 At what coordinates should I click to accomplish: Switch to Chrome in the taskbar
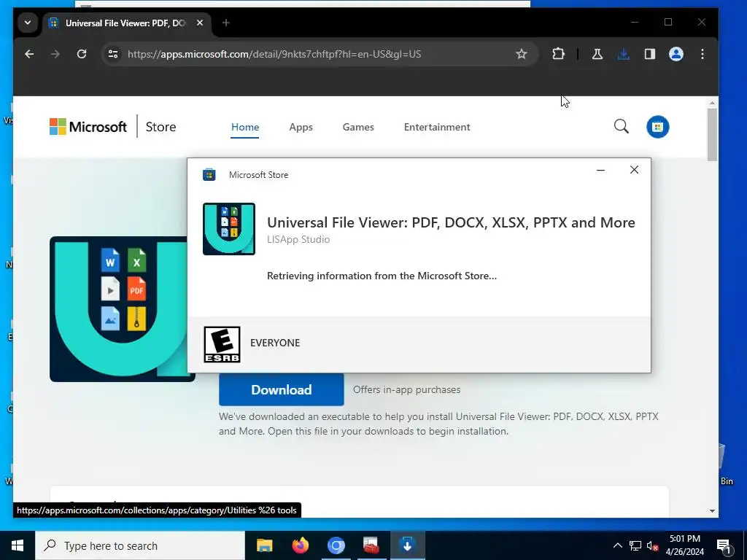(336, 545)
